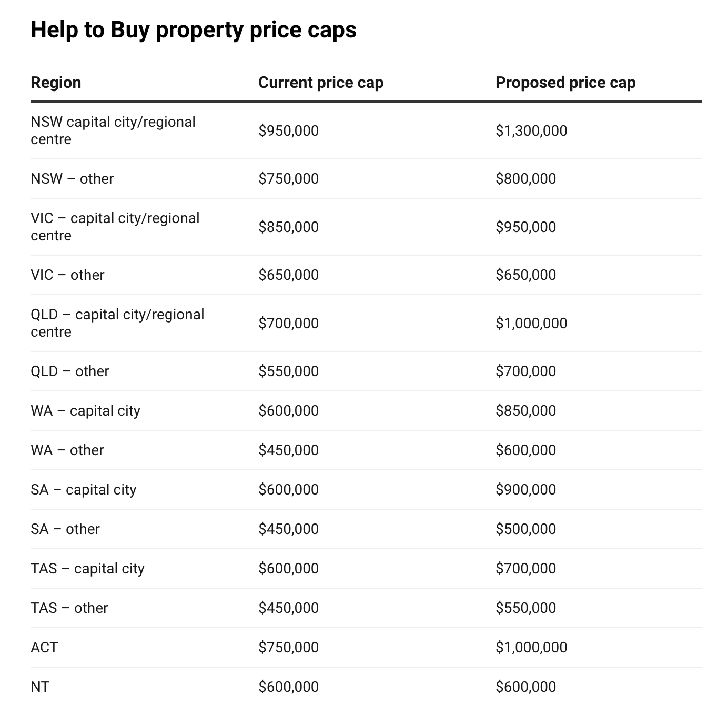Click the NT region label
Image resolution: width=728 pixels, height=705 pixels.
[x=40, y=687]
